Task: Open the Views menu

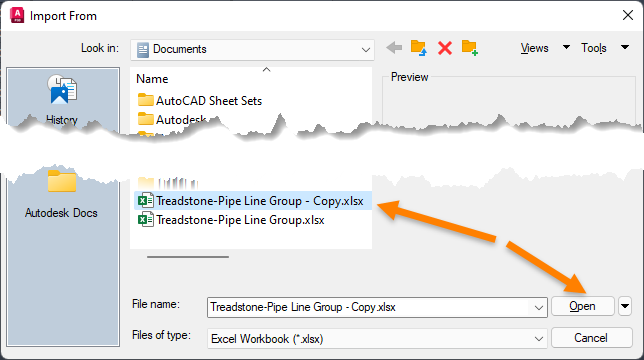Action: point(534,48)
